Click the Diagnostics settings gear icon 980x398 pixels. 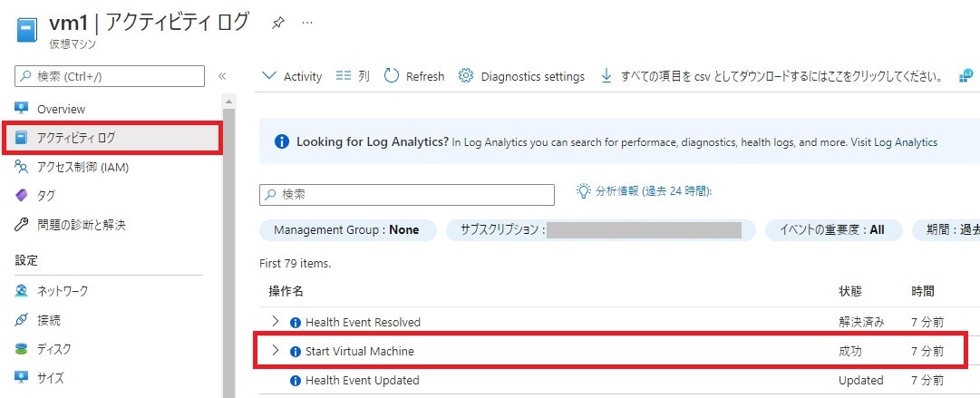click(x=466, y=75)
